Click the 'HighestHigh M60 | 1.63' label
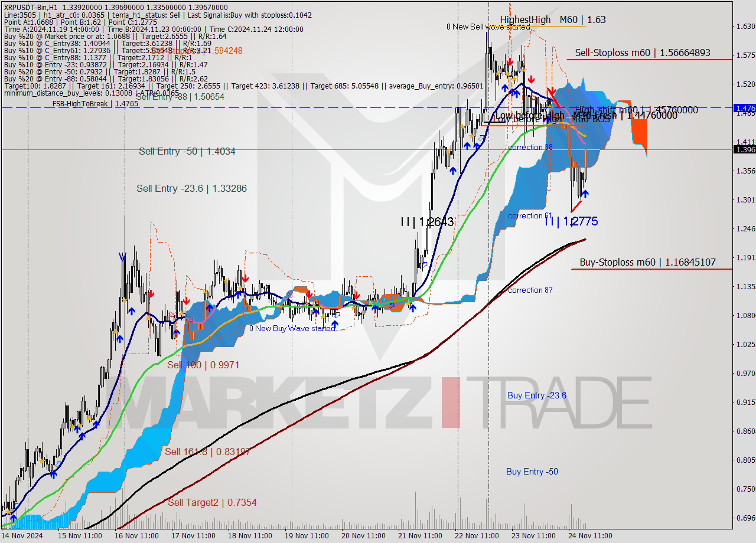 click(553, 19)
